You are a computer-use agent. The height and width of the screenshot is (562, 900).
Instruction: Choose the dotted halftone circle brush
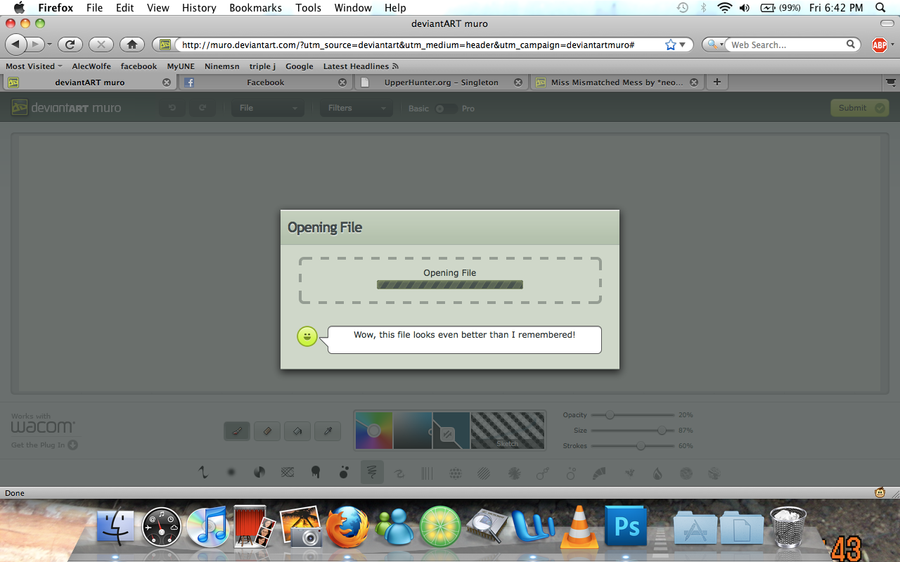coord(455,473)
